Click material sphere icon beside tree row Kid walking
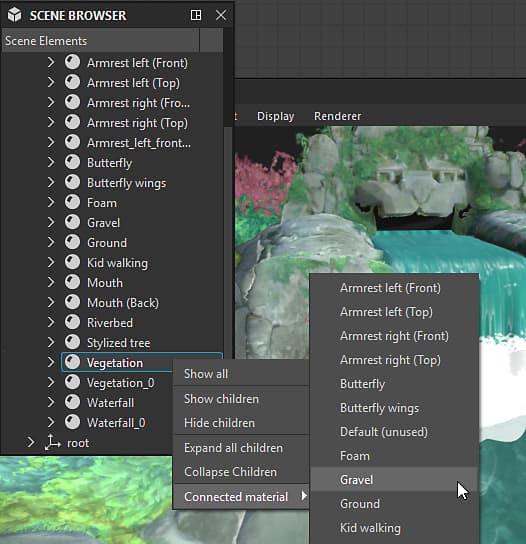The image size is (526, 544). [x=72, y=262]
